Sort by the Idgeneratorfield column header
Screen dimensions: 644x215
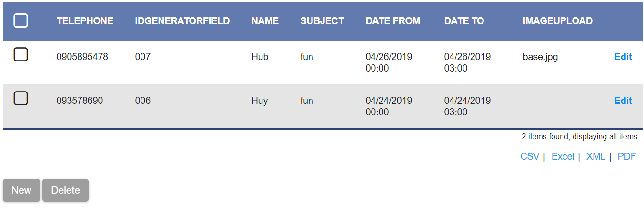pyautogui.click(x=182, y=21)
